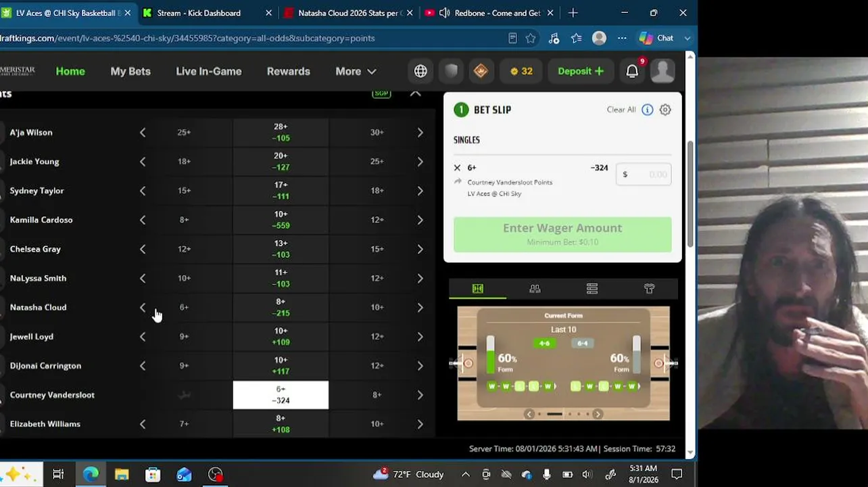Show hidden system tray icons
Viewport: 868px width, 487px height.
pyautogui.click(x=465, y=474)
